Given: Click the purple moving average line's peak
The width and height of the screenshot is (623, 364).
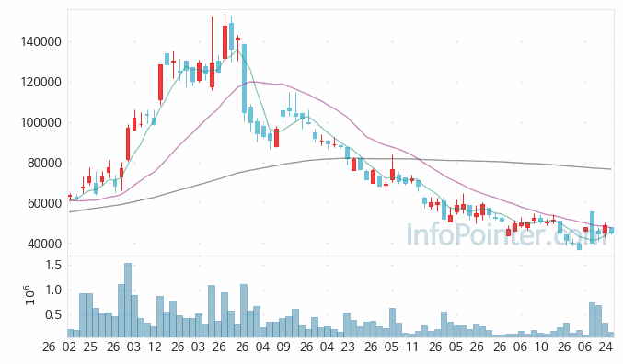Looking at the screenshot, I should pos(250,82).
